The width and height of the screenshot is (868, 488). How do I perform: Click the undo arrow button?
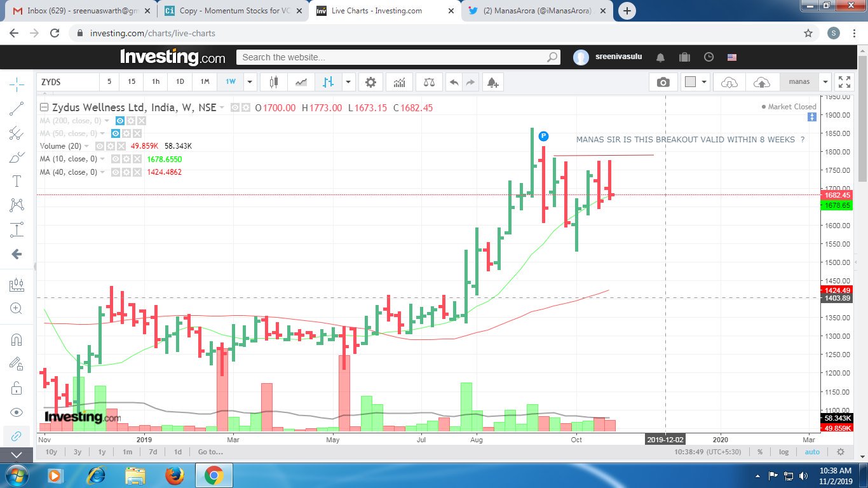[x=454, y=82]
